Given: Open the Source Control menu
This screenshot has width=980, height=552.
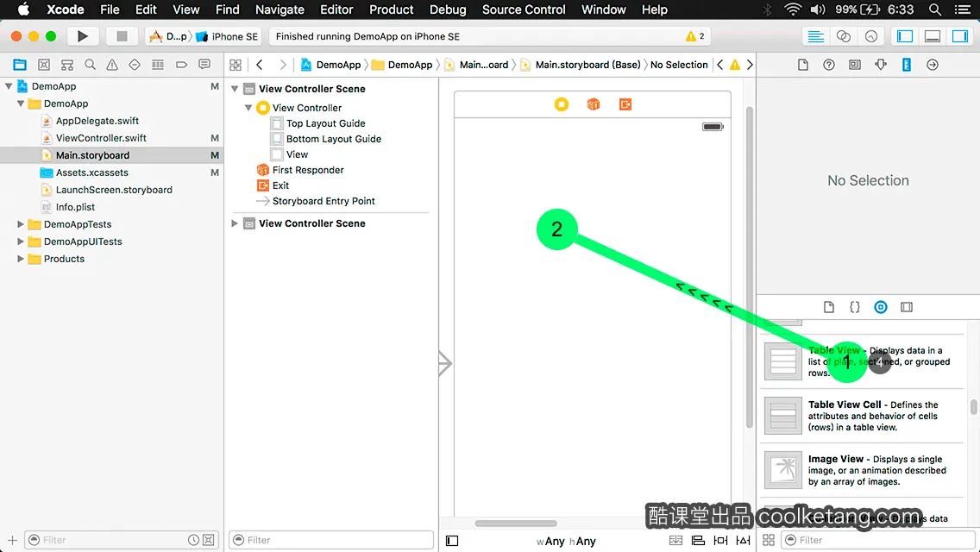Looking at the screenshot, I should click(x=524, y=9).
